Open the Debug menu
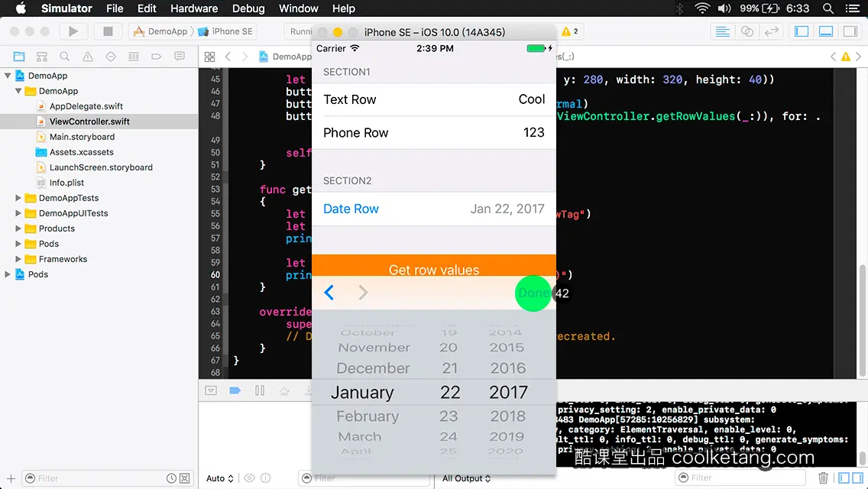Screen dimensions: 868x489 coord(248,8)
